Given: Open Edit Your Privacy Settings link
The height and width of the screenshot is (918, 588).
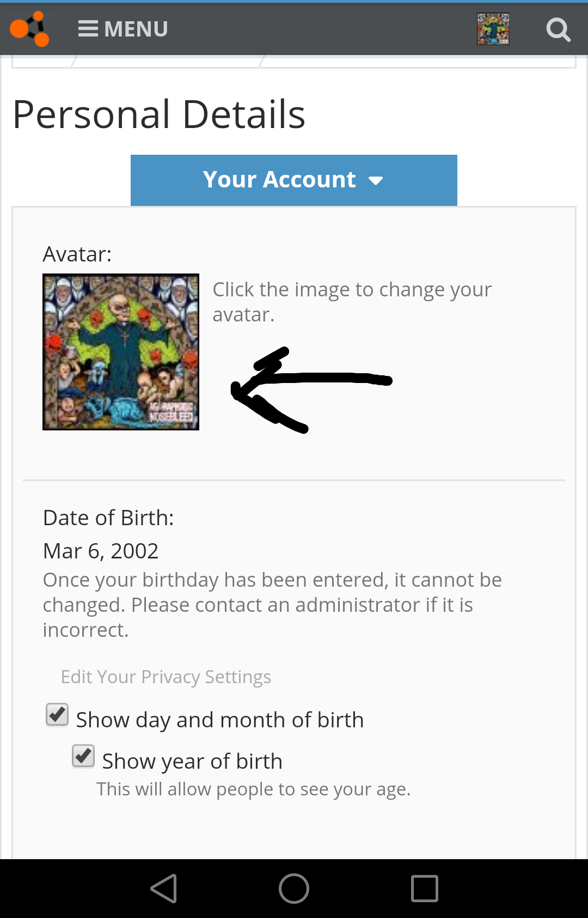Looking at the screenshot, I should click(x=166, y=677).
